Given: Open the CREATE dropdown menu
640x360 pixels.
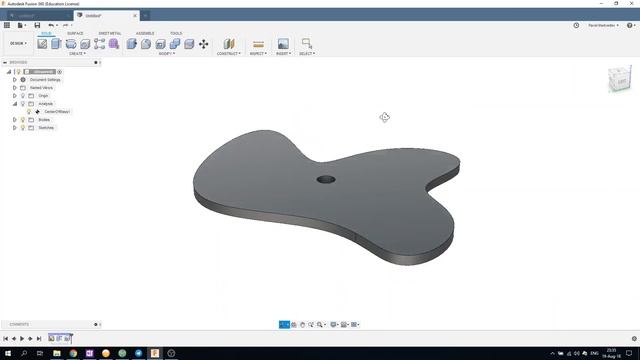Looking at the screenshot, I should [x=77, y=53].
